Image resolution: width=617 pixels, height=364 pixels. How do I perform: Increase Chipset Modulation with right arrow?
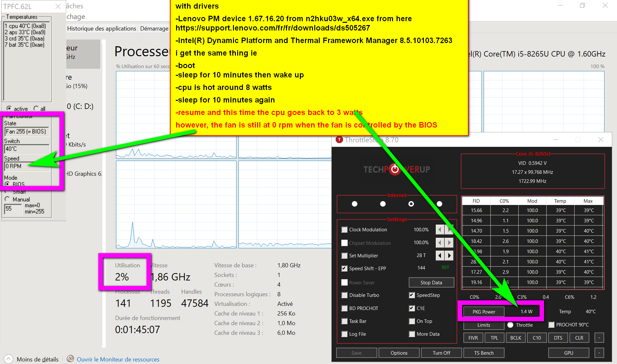coord(449,243)
